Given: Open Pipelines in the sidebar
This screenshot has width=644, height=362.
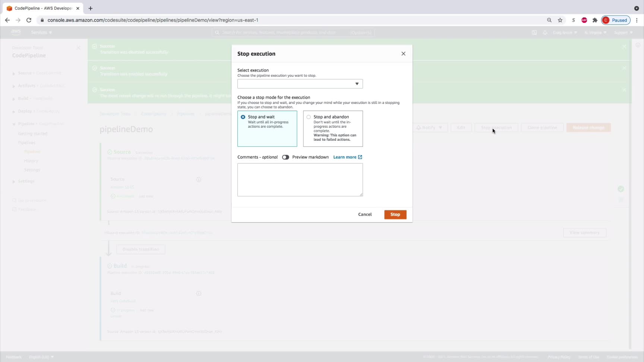Looking at the screenshot, I should pyautogui.click(x=27, y=143).
